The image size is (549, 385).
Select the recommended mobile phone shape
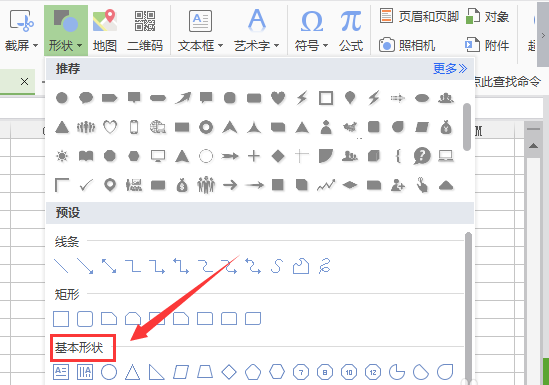(134, 127)
